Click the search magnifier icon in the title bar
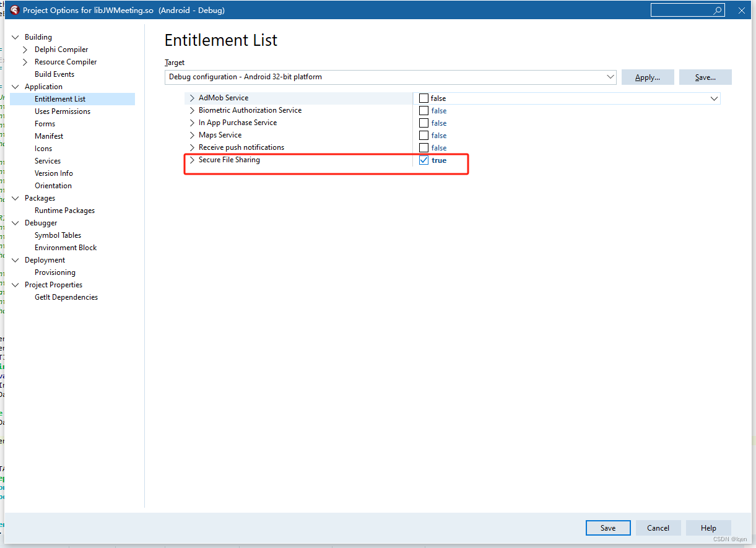Screen dimensions: 756x548 point(718,10)
